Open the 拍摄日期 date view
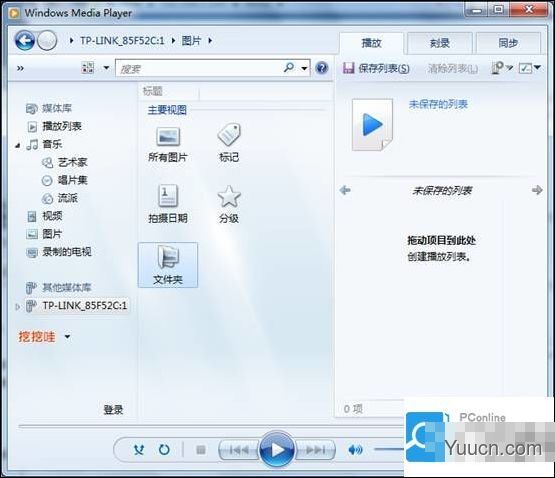The height and width of the screenshot is (478, 555). [168, 204]
